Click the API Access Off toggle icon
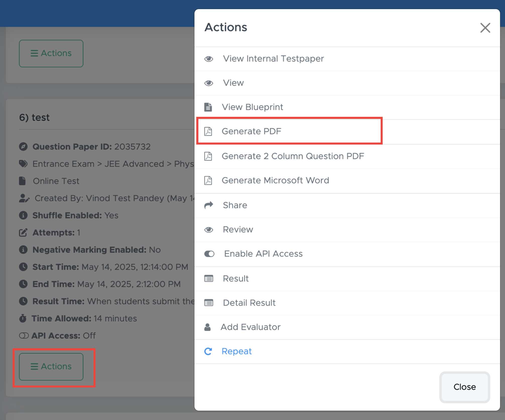The width and height of the screenshot is (505, 420). (24, 336)
